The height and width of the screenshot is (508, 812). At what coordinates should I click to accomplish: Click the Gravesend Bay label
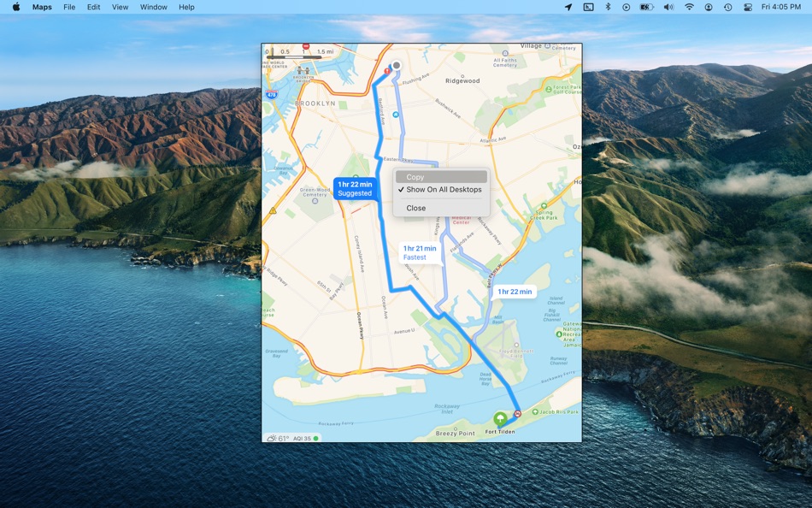click(277, 353)
